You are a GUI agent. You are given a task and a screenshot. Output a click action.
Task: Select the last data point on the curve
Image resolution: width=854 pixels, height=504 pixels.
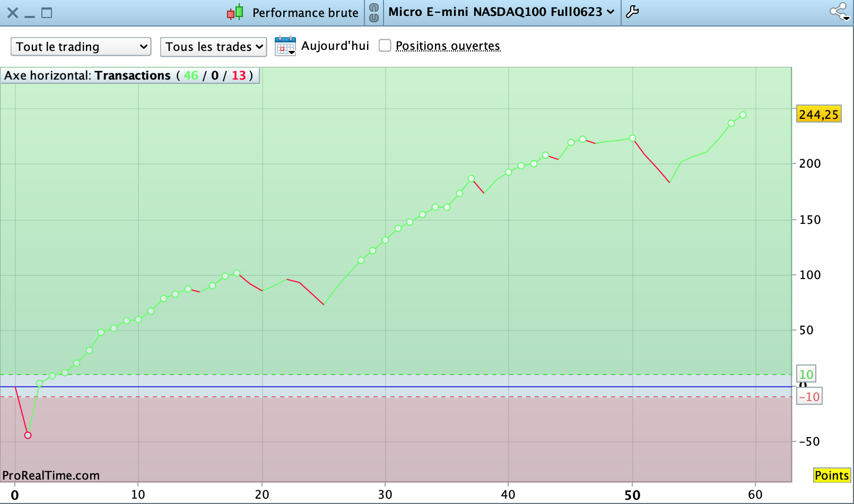[743, 115]
